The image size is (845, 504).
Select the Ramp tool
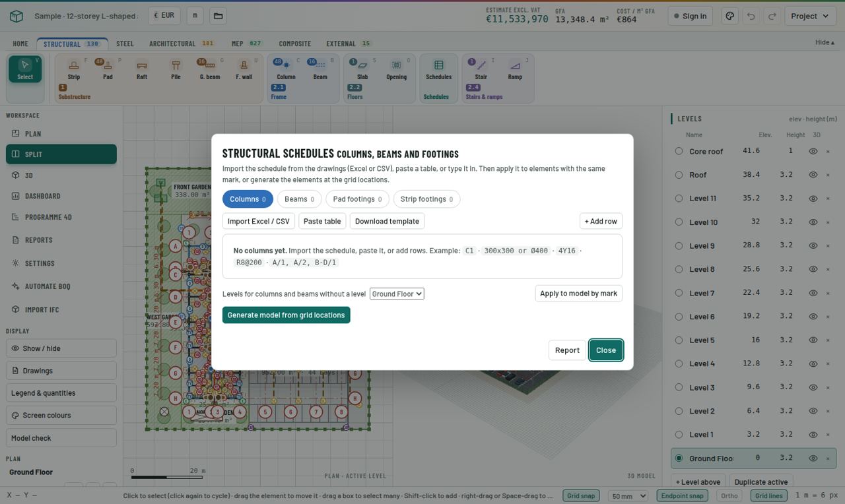[x=515, y=69]
